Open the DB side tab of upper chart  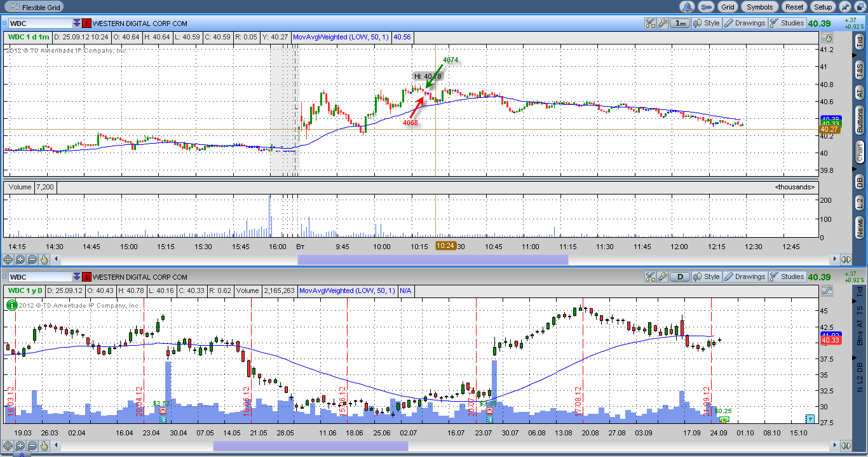pos(860,182)
